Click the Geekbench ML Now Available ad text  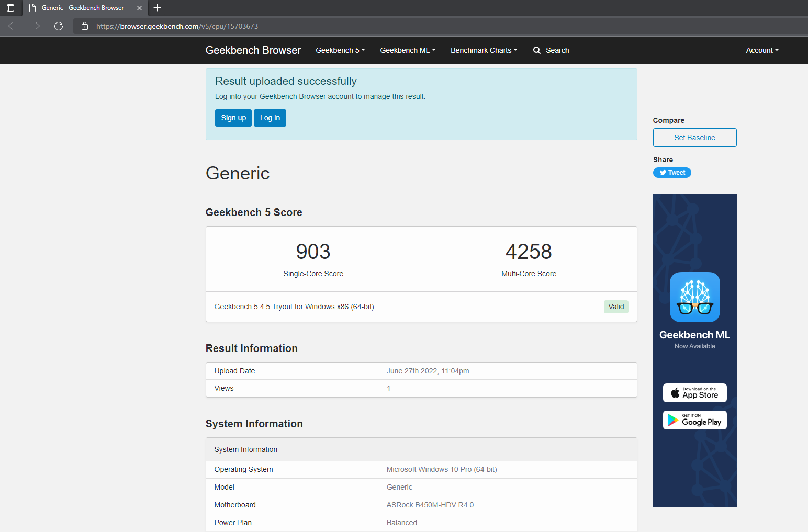[x=694, y=339]
